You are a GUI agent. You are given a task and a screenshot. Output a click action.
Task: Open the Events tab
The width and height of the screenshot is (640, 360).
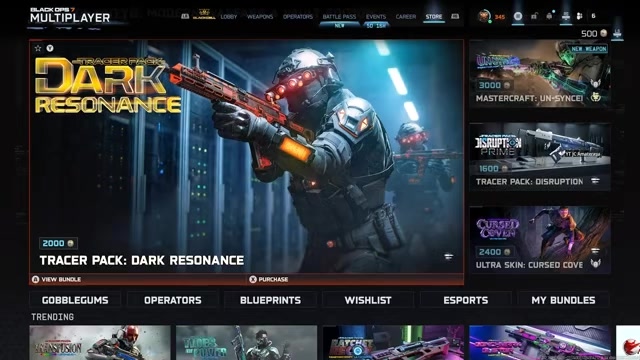click(x=376, y=17)
